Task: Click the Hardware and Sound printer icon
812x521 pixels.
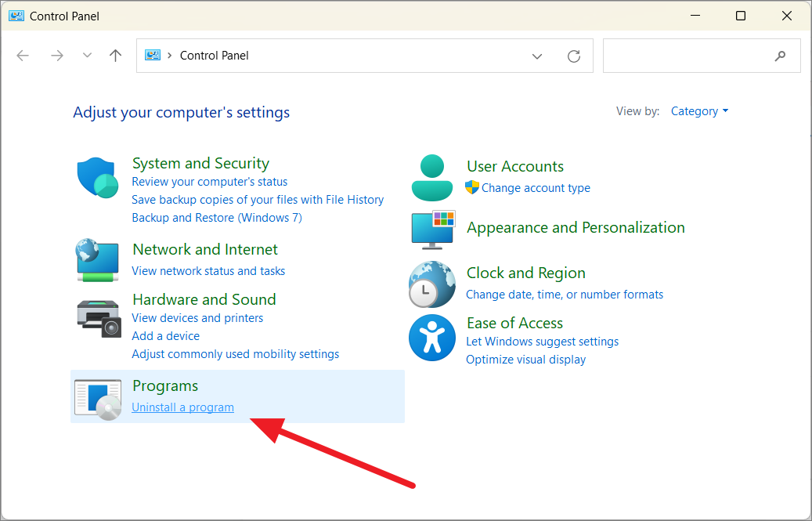Action: click(x=99, y=318)
